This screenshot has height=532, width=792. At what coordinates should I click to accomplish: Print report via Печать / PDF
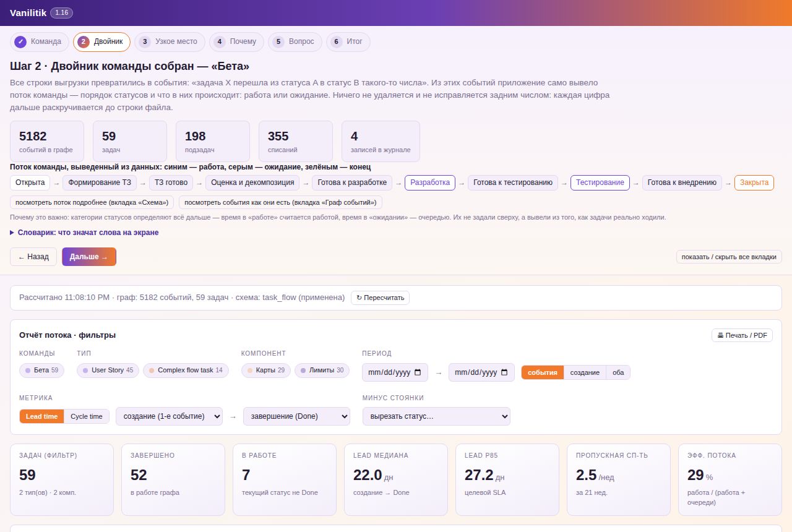pos(742,335)
